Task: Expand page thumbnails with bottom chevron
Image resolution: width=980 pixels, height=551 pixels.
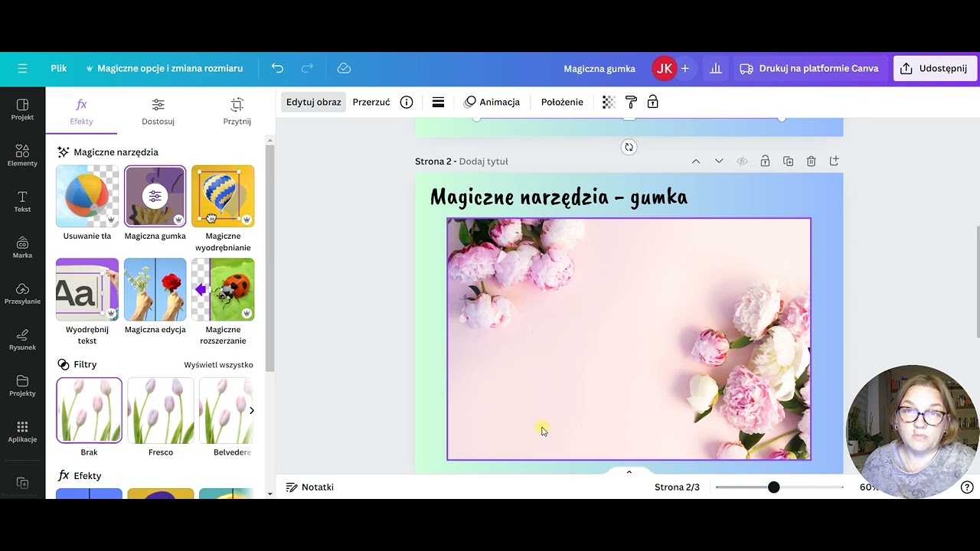Action: 629,471
